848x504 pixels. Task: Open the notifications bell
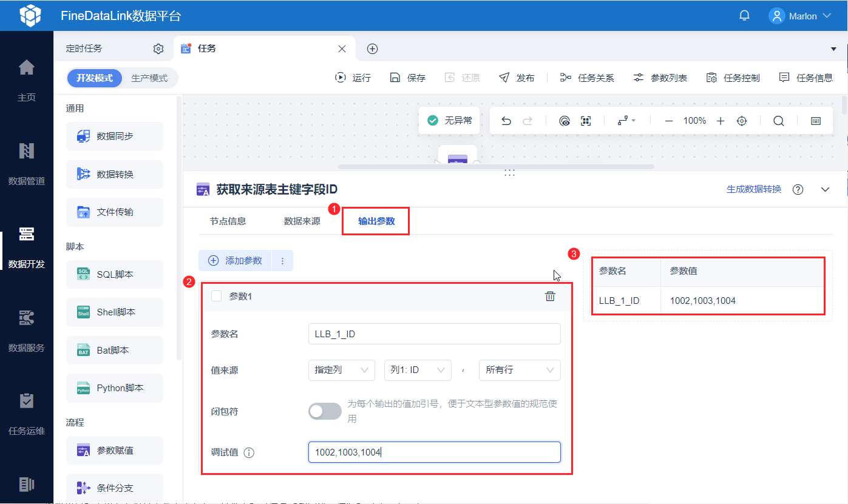(x=744, y=16)
